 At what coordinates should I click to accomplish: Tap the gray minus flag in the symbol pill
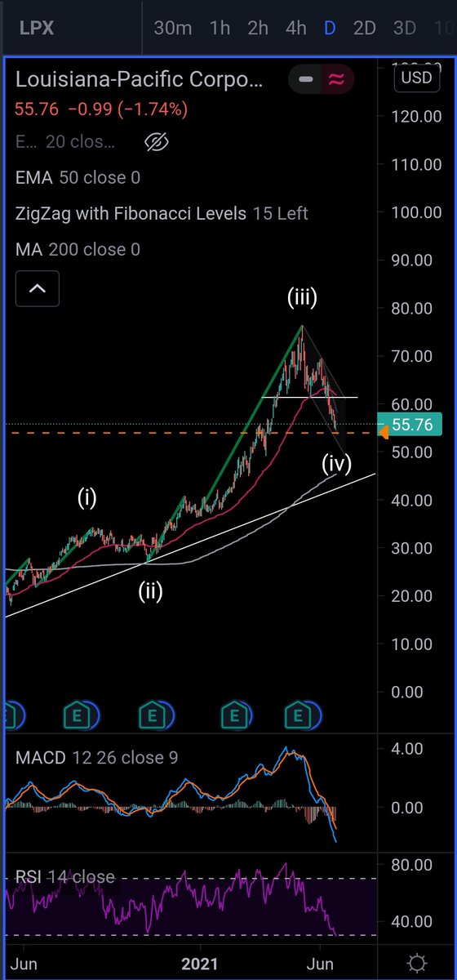pyautogui.click(x=305, y=79)
